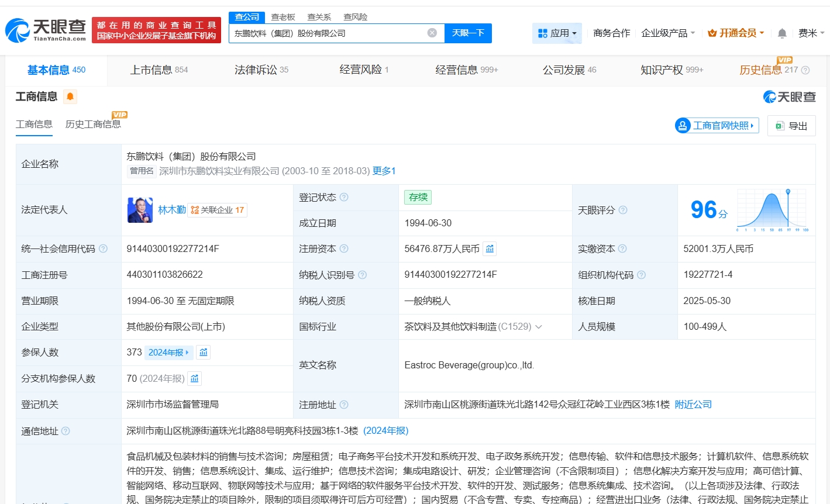
Task: Click the help icon next to 历史信息 217
Action: tap(805, 70)
